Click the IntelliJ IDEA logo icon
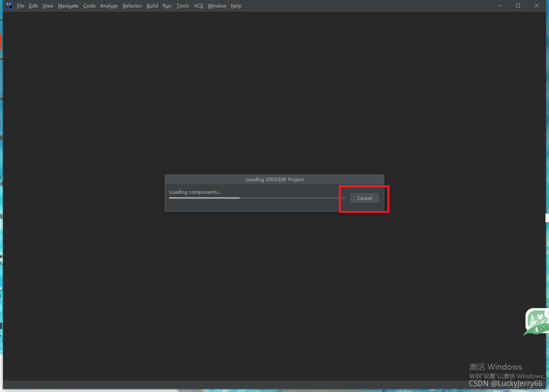Viewport: 549px width, 392px height. (x=9, y=5)
